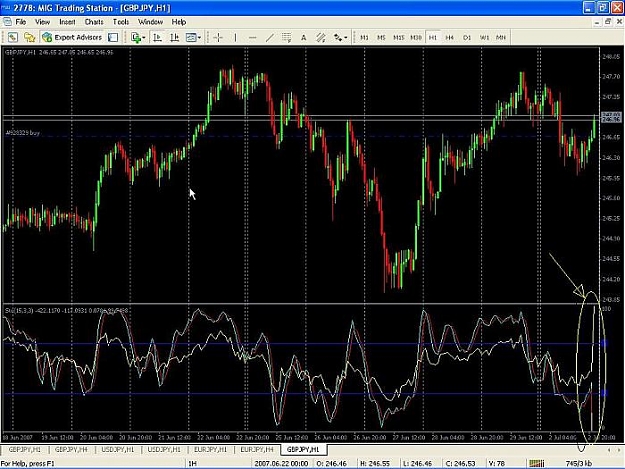
Task: Open the Help menu
Action: click(179, 22)
